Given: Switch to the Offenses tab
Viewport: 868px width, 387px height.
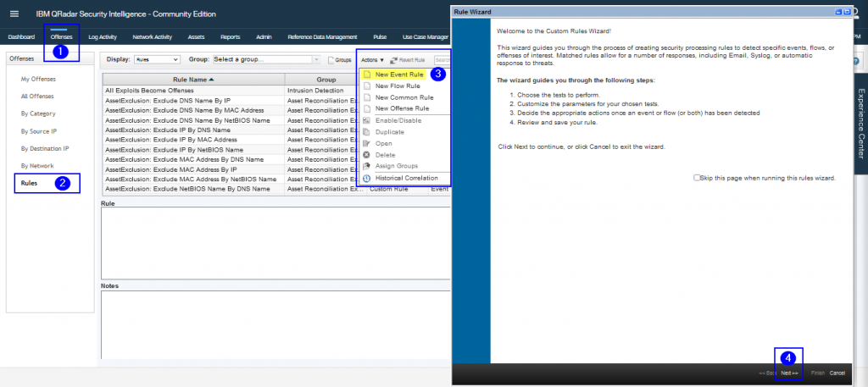Looking at the screenshot, I should (61, 37).
